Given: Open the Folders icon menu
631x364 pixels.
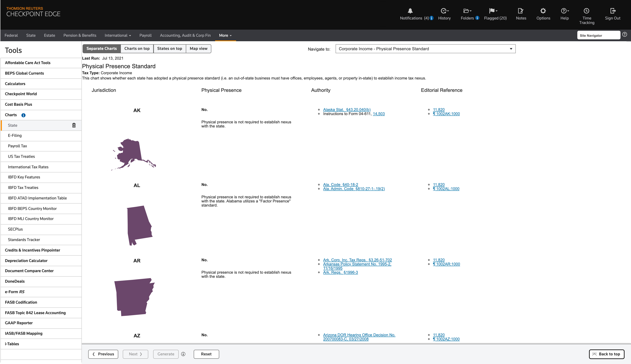Looking at the screenshot, I should point(467,11).
